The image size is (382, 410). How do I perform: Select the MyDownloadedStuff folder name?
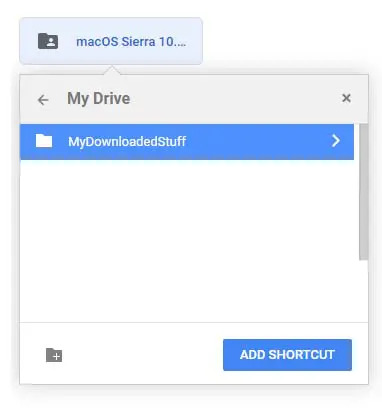(127, 141)
